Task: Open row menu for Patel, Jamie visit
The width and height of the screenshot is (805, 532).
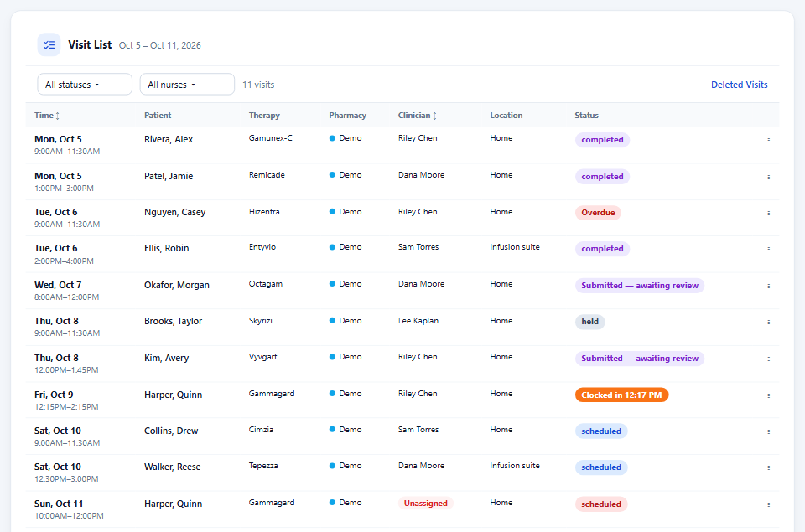Action: (x=769, y=177)
